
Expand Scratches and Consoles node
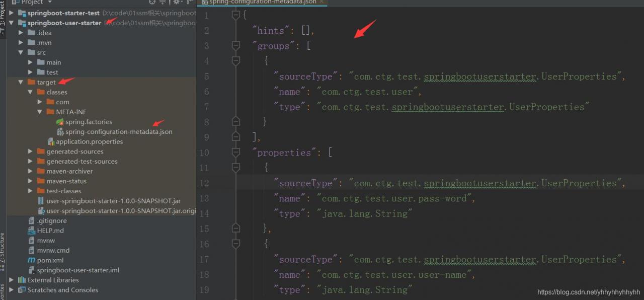(11, 290)
